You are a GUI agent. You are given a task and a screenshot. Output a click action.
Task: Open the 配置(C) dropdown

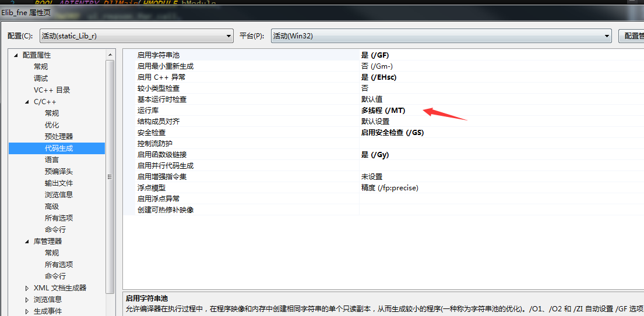pyautogui.click(x=137, y=36)
